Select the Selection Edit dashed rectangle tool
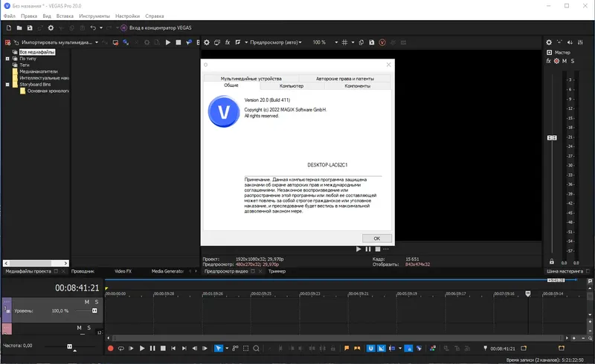Screen dimensions: 595x364 point(246,348)
